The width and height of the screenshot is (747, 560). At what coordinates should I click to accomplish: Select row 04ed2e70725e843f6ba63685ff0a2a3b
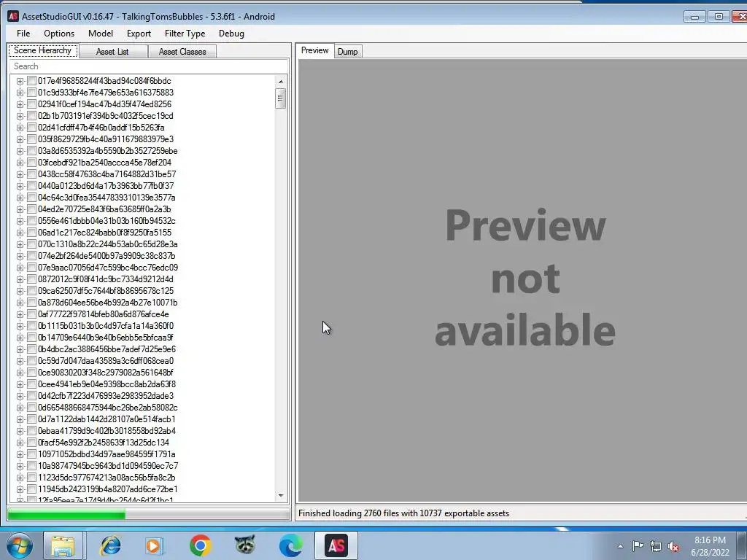click(x=104, y=209)
